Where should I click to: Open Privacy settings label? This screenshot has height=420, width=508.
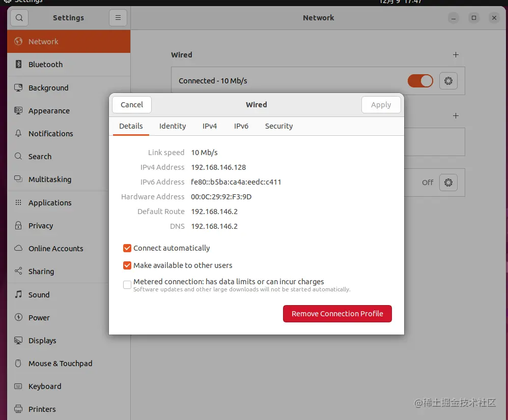[41, 226]
